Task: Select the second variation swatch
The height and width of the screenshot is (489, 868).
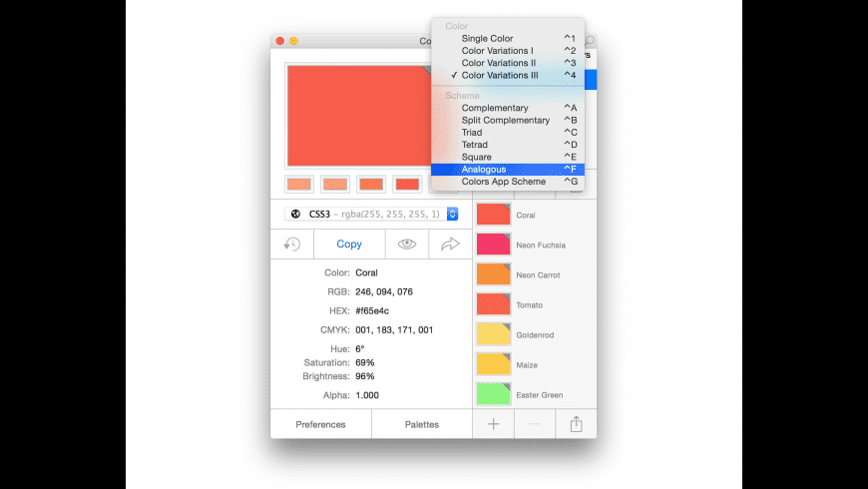Action: 335,184
